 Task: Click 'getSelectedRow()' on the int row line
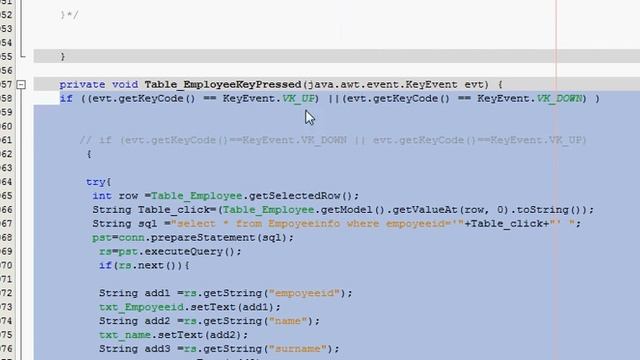click(x=300, y=196)
